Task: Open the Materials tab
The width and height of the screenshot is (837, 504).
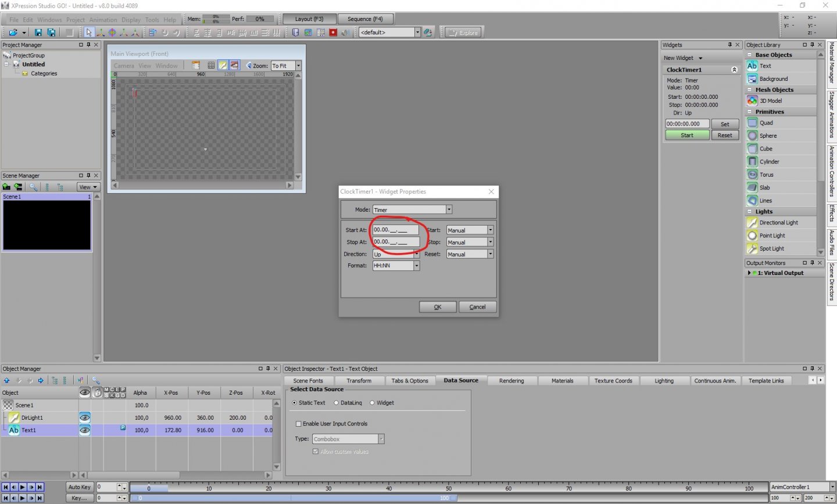Action: 562,381
